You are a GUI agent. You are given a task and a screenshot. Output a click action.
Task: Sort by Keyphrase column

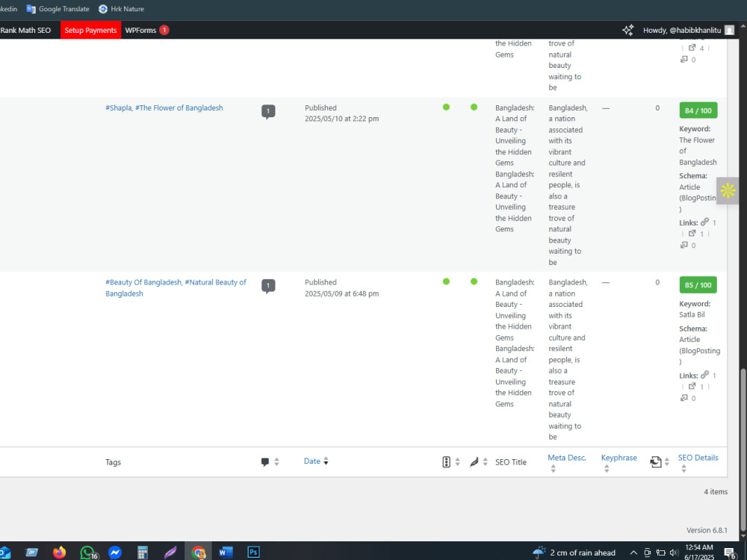[619, 458]
